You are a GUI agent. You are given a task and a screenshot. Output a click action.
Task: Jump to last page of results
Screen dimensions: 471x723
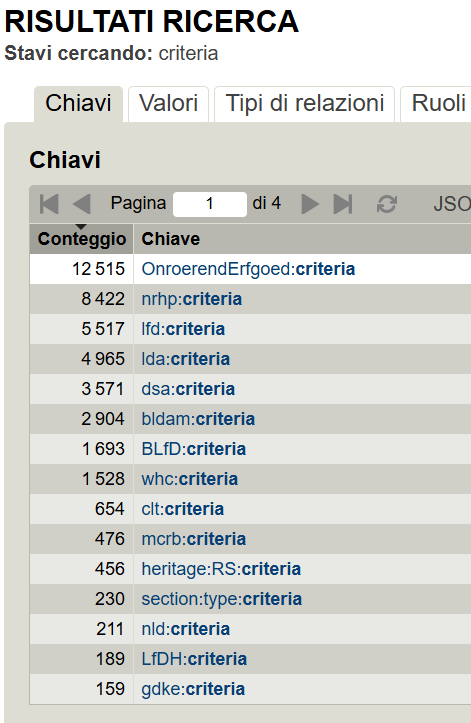[x=343, y=204]
